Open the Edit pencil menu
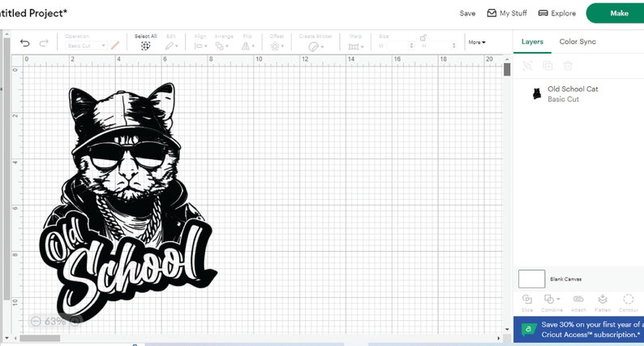Viewport: 644px width, 346px height. (171, 46)
